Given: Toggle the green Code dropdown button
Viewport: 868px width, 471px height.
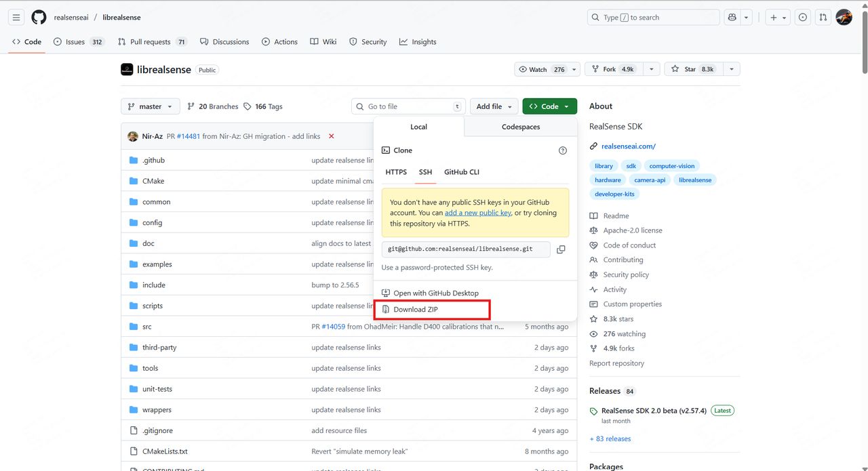Looking at the screenshot, I should pyautogui.click(x=550, y=106).
